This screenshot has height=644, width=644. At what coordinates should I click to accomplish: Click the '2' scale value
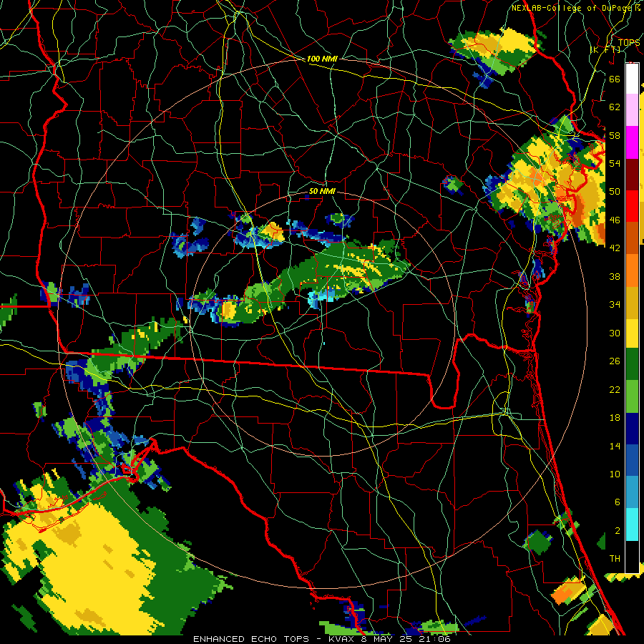point(617,531)
